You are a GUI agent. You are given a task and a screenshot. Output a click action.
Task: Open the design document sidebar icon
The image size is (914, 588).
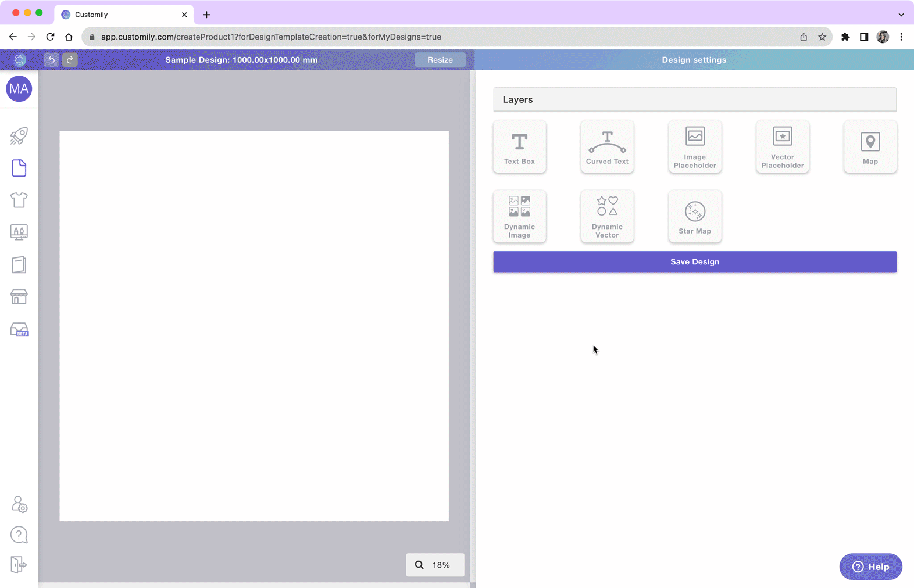coord(19,168)
